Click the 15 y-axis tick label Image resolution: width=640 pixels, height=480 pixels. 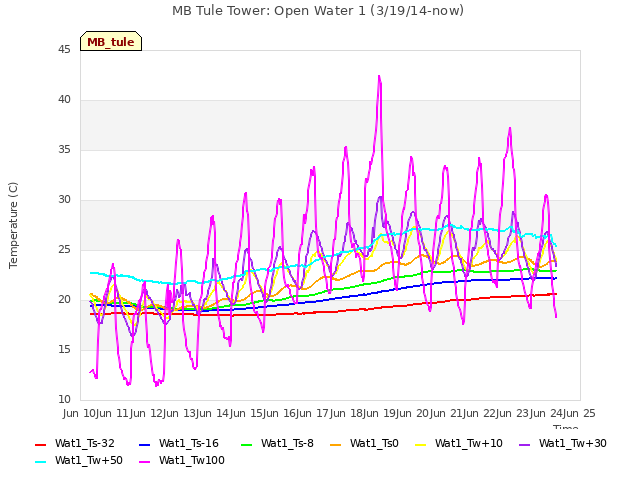point(64,350)
